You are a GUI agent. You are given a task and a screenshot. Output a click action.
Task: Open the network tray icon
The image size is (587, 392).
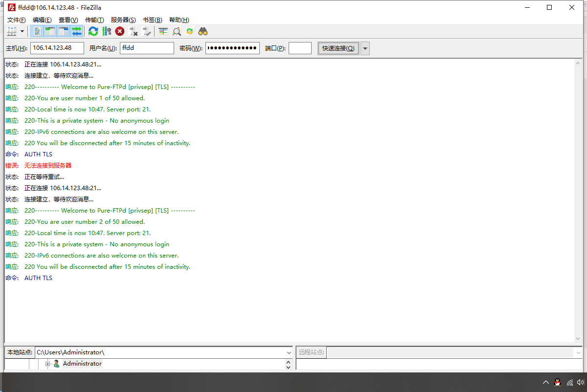570,382
